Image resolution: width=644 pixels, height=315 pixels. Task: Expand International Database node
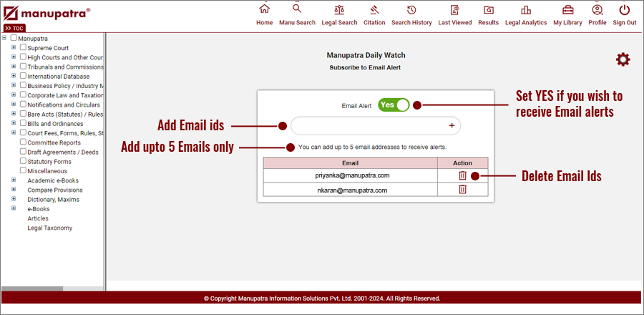coord(14,76)
